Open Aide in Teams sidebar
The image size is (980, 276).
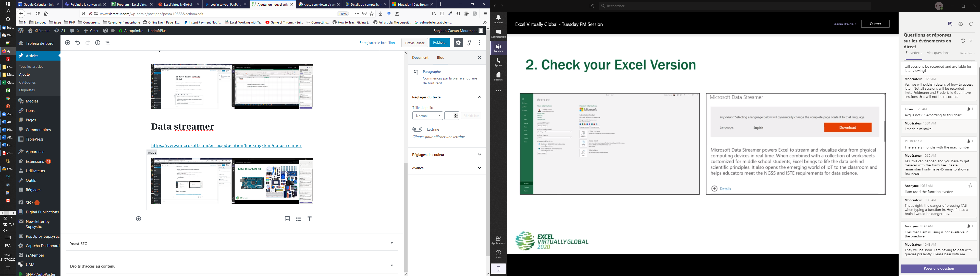tap(498, 254)
